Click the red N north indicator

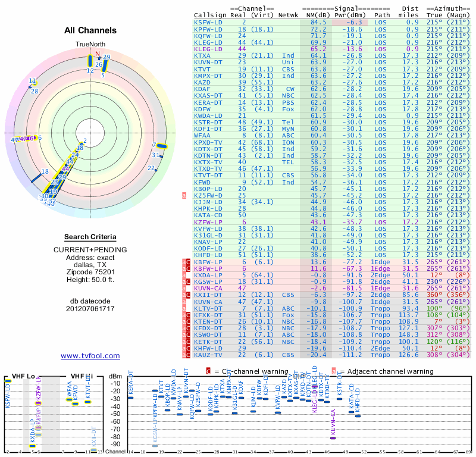pos(98,53)
